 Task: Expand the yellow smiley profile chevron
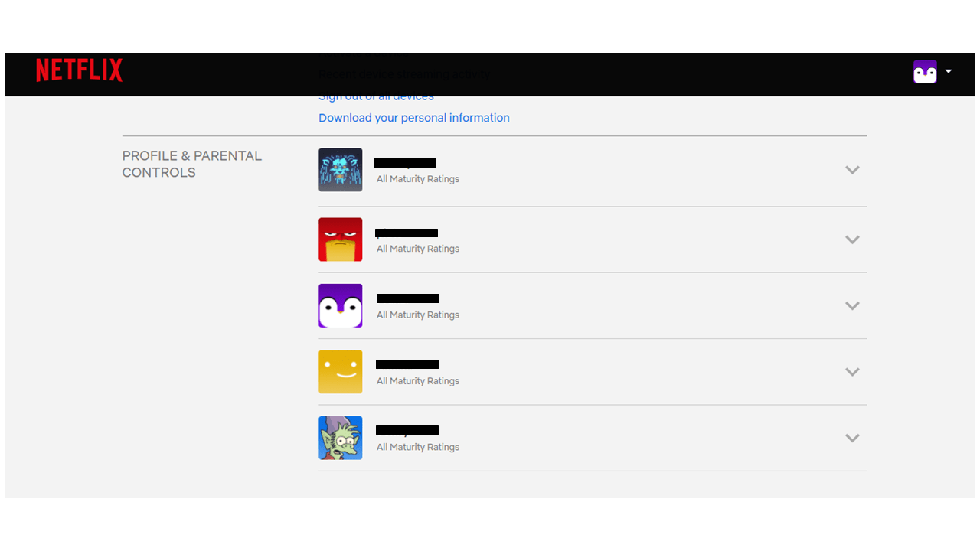pos(852,372)
